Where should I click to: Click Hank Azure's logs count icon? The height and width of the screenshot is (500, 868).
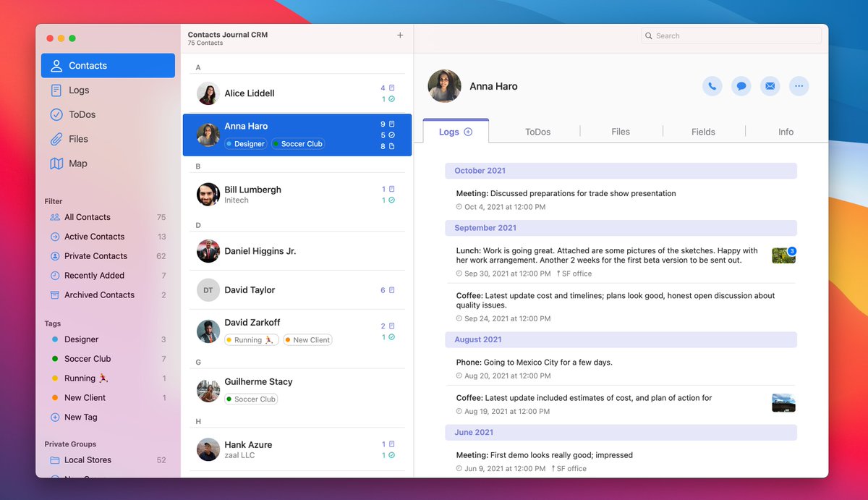click(x=392, y=444)
